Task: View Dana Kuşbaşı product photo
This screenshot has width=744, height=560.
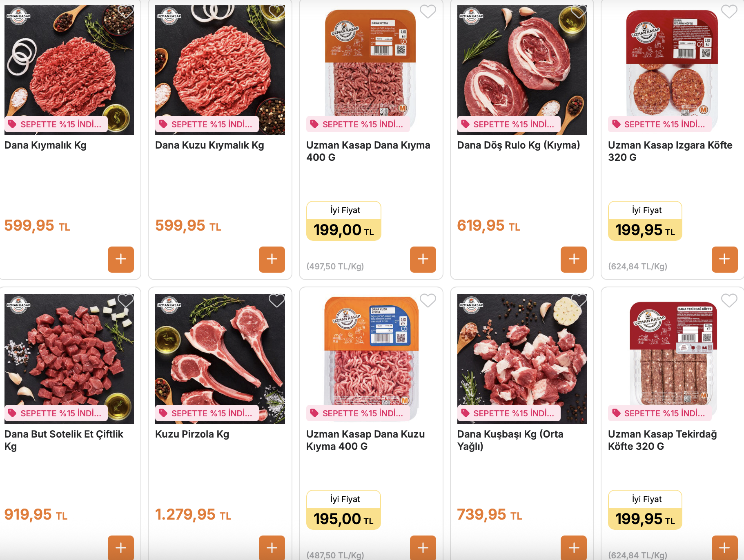Action: pyautogui.click(x=522, y=359)
